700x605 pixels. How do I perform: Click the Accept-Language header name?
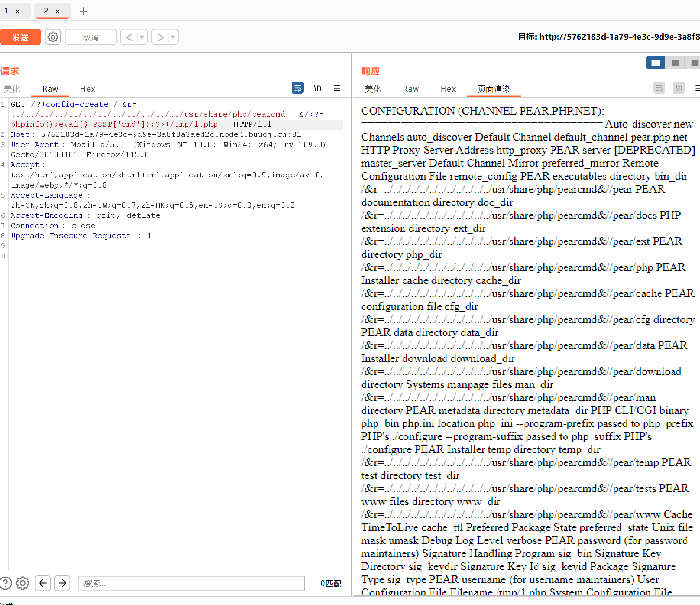pos(47,195)
